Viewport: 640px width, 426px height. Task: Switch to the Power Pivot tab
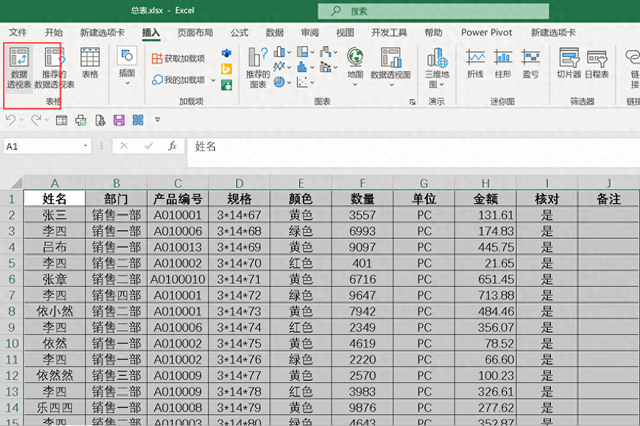pos(487,32)
